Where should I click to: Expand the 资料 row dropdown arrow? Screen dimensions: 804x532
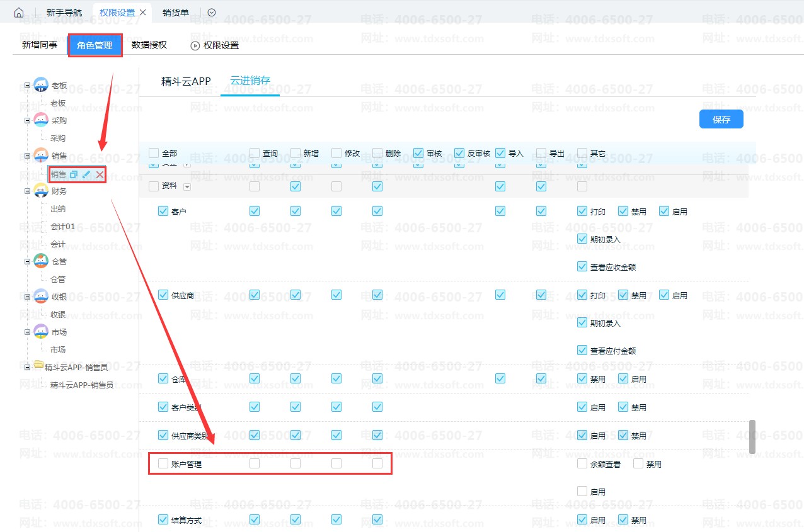tap(187, 187)
